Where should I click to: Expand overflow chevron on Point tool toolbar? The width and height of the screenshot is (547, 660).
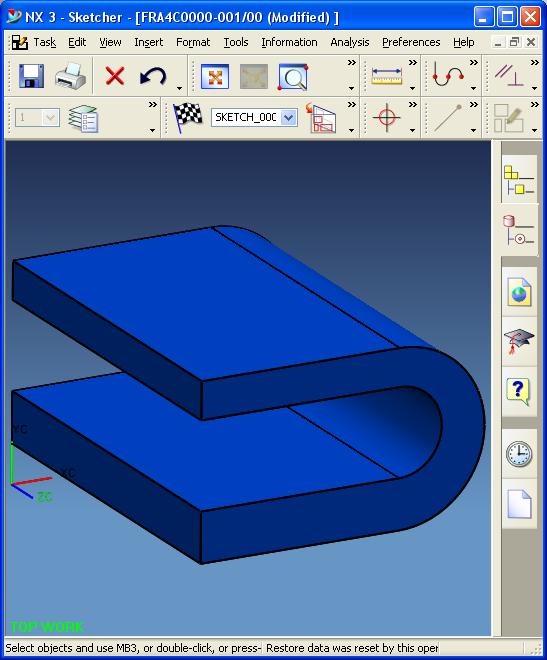(x=413, y=104)
